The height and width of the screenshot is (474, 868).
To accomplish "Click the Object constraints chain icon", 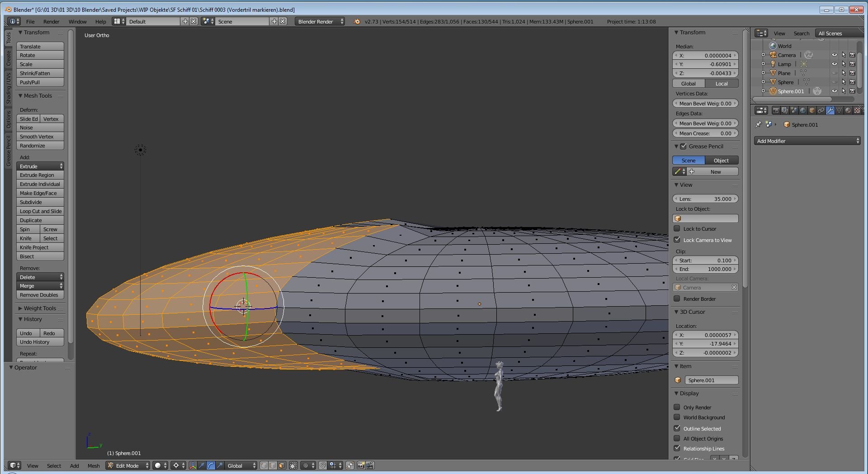I will 821,110.
